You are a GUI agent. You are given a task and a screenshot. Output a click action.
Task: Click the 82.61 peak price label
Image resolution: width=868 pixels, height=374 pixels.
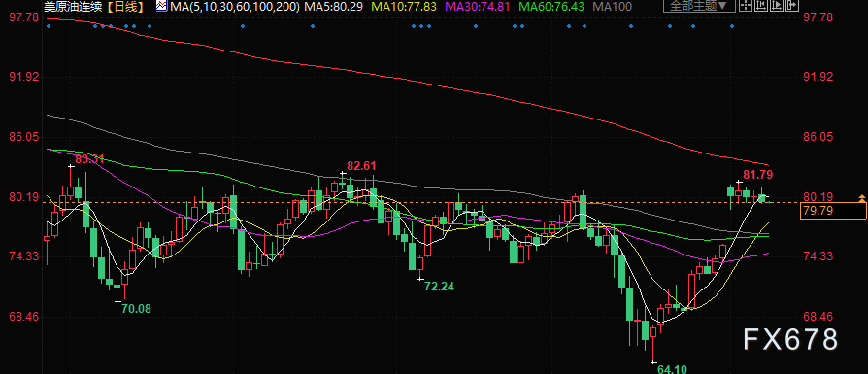361,166
